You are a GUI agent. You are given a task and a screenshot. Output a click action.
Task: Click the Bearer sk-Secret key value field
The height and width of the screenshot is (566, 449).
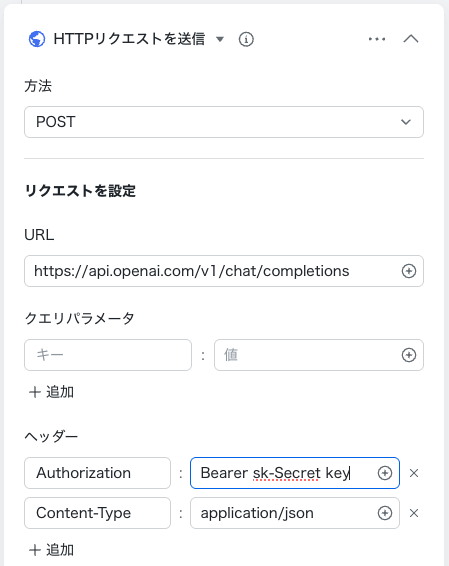click(x=295, y=473)
